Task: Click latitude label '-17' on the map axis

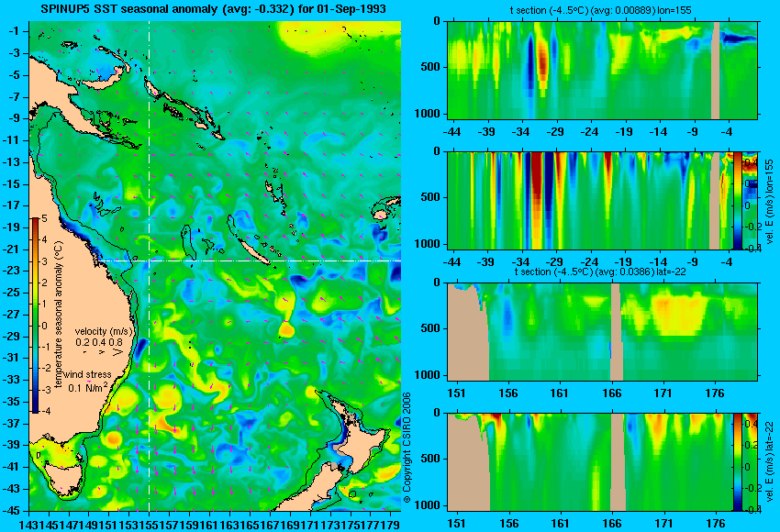Action: (12, 205)
